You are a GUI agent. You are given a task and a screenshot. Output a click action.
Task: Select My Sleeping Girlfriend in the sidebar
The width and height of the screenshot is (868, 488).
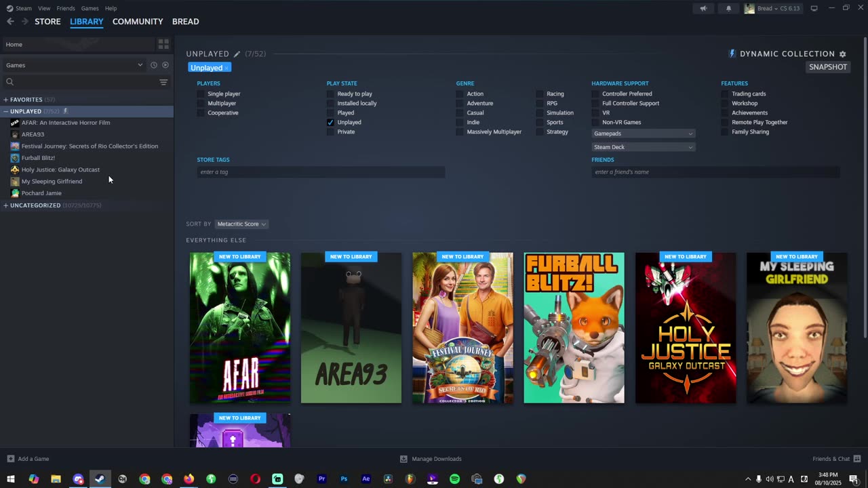coord(52,182)
